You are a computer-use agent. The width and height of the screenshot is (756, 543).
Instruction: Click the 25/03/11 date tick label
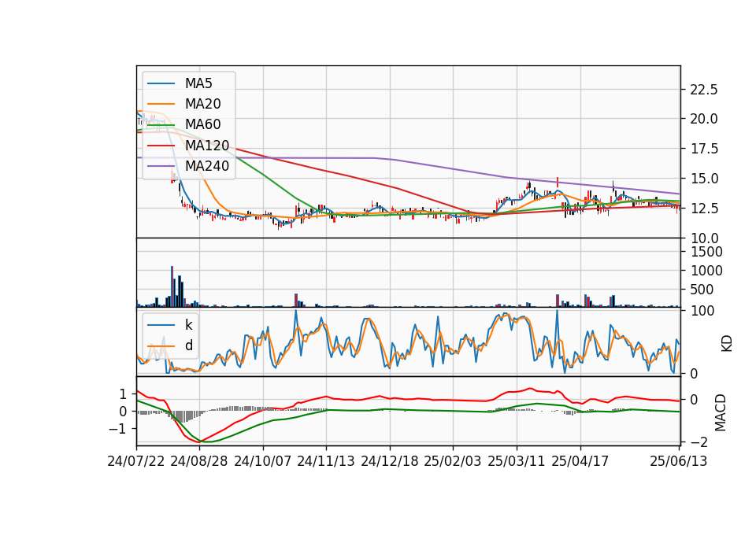517,461
